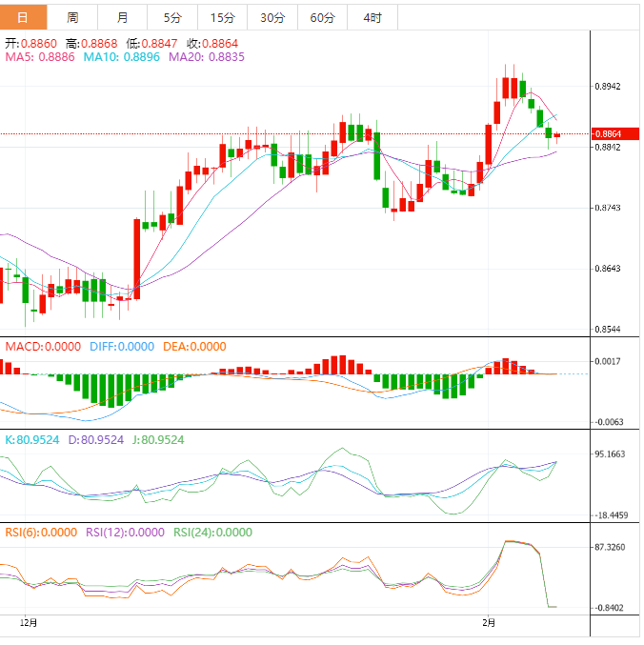
Task: Click the MA5: 0.8886 indicator label
Action: coord(41,57)
